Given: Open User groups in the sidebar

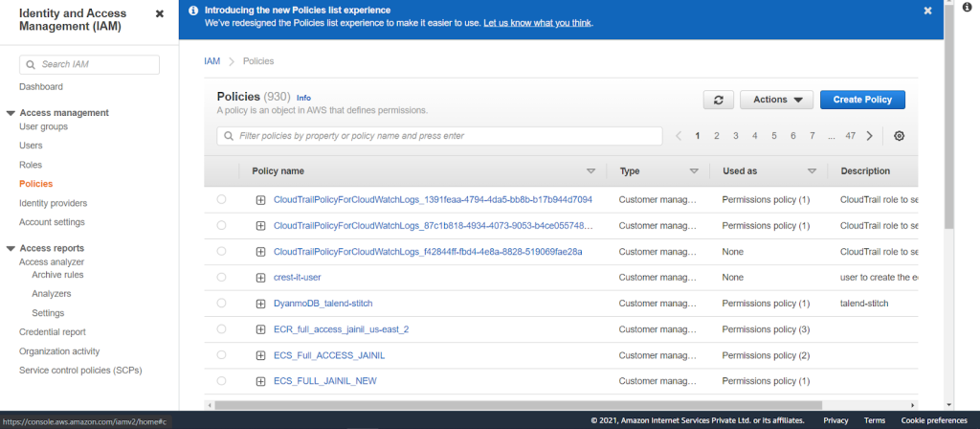Looking at the screenshot, I should [44, 127].
